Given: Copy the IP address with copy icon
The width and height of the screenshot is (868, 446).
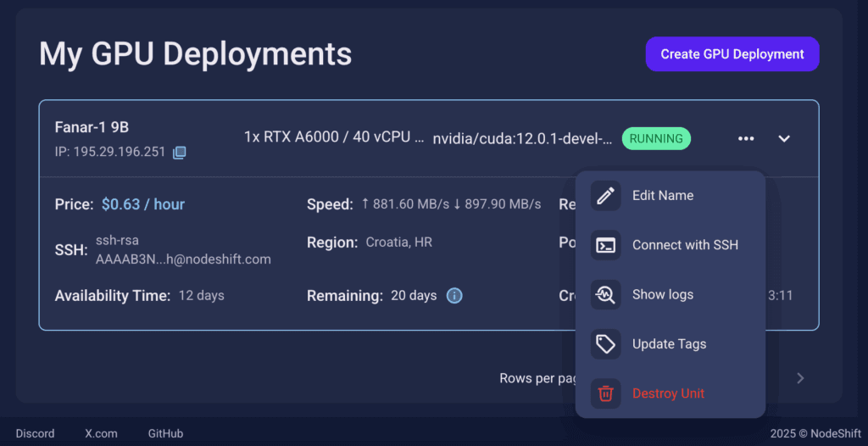Looking at the screenshot, I should click(x=180, y=153).
